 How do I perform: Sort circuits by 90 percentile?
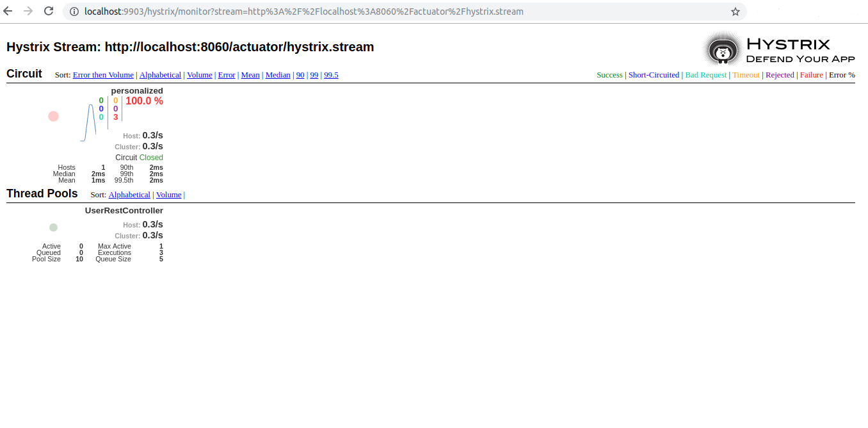click(300, 75)
